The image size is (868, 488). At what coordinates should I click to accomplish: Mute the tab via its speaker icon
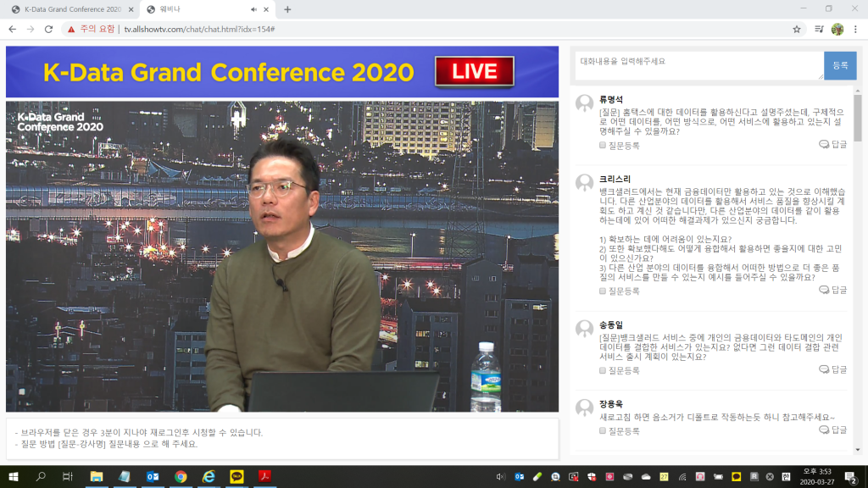253,9
